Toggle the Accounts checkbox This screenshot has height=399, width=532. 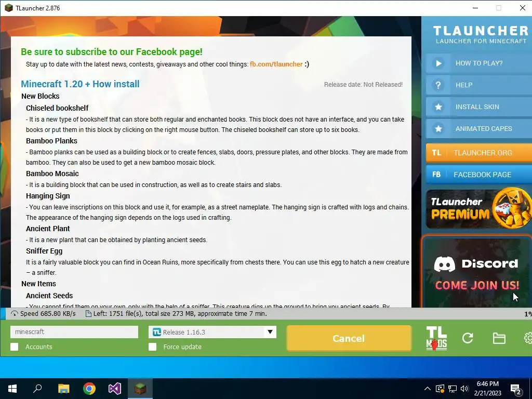tap(14, 347)
